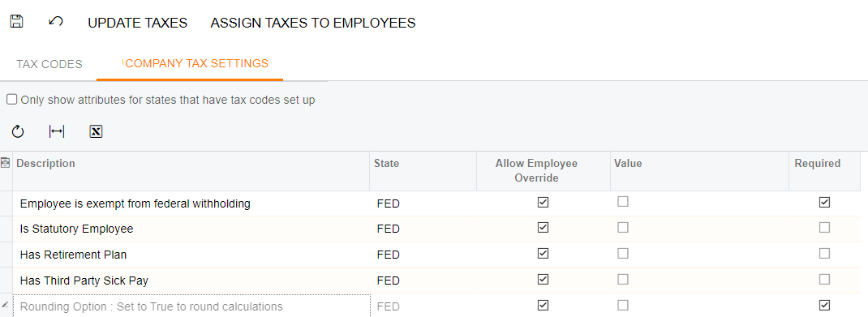This screenshot has width=868, height=317.
Task: Click pencil edit indicator on Rounding Option row
Action: click(5, 305)
